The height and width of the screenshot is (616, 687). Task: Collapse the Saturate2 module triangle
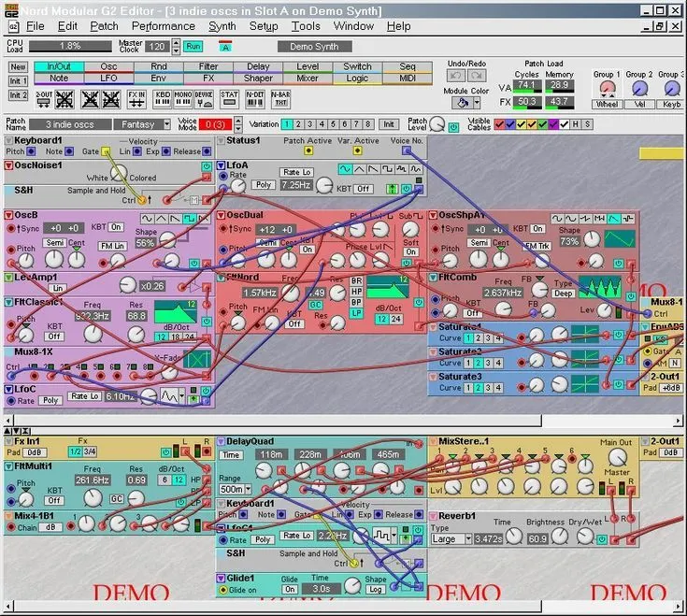point(433,351)
